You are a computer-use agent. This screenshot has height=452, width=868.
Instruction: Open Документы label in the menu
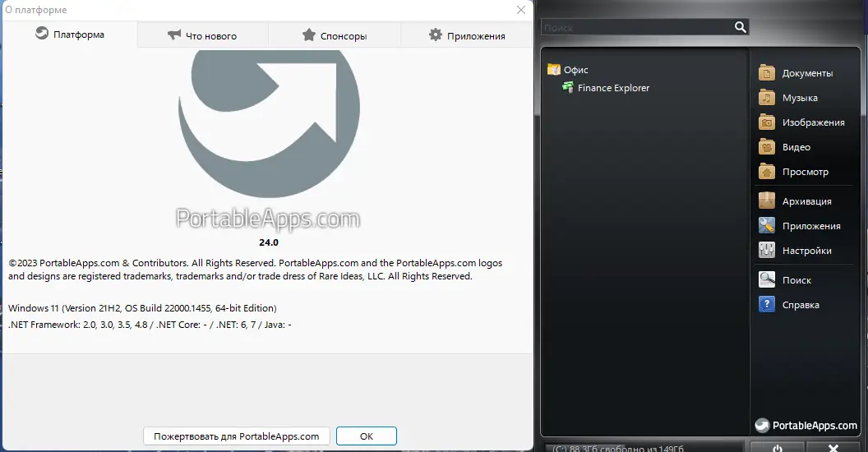tap(807, 73)
